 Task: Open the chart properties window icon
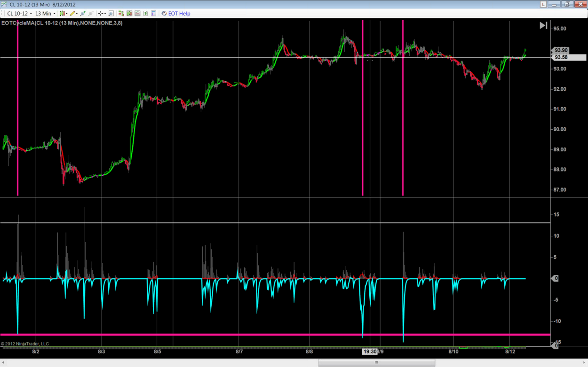click(153, 14)
